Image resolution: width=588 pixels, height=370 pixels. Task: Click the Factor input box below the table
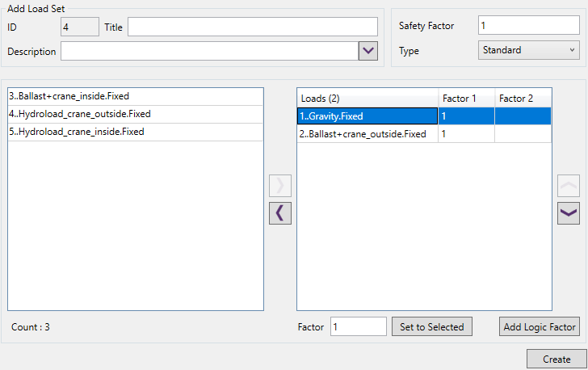pos(358,327)
